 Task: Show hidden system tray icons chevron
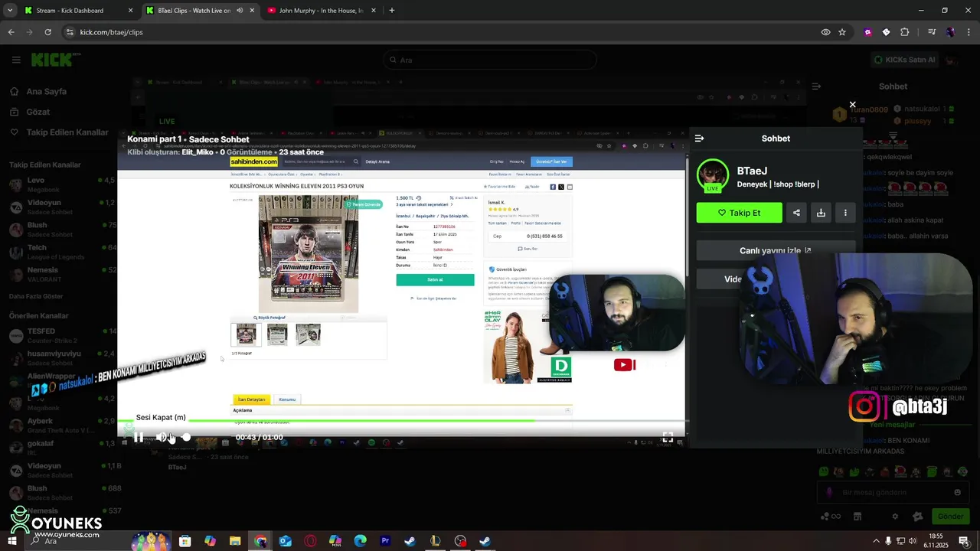pyautogui.click(x=876, y=541)
